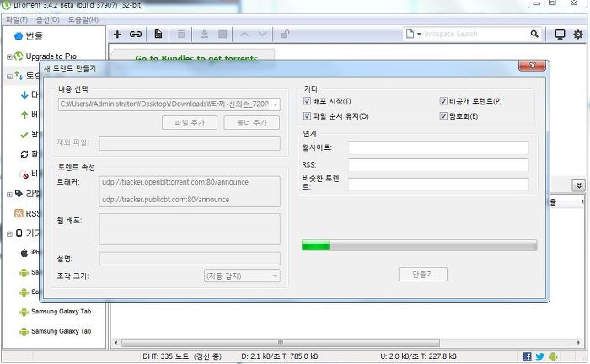The image size is (590, 364).
Task: Click the Upgrade to Pro icon
Action: tap(19, 56)
